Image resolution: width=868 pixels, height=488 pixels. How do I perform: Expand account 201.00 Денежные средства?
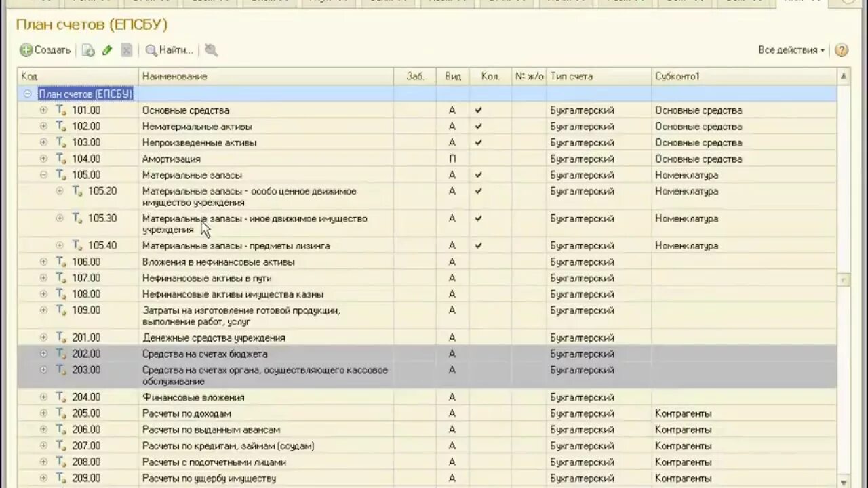(43, 338)
